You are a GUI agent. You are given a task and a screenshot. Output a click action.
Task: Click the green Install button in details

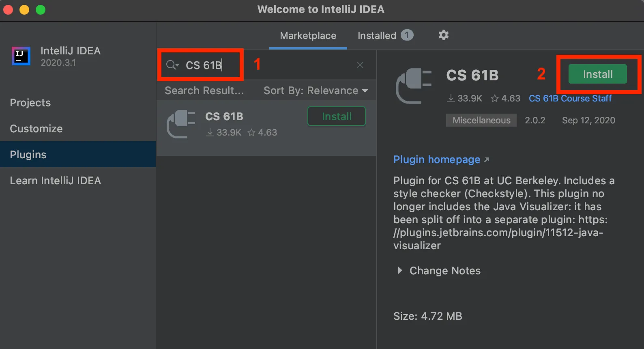pos(597,74)
